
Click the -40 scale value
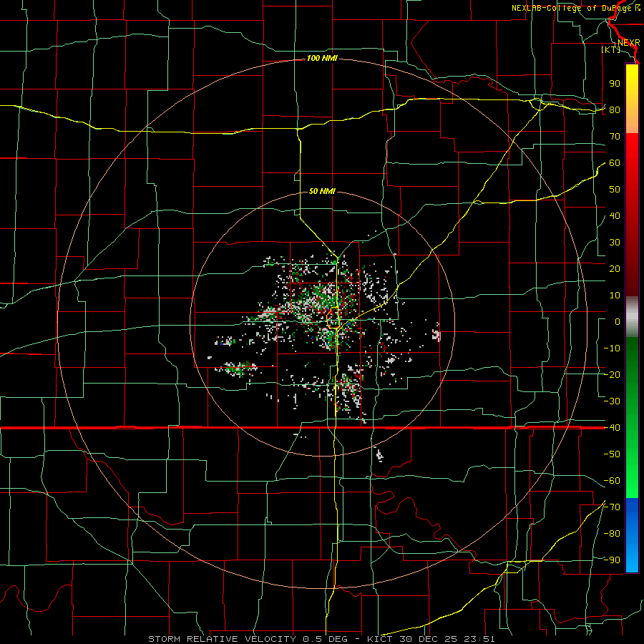coord(612,428)
